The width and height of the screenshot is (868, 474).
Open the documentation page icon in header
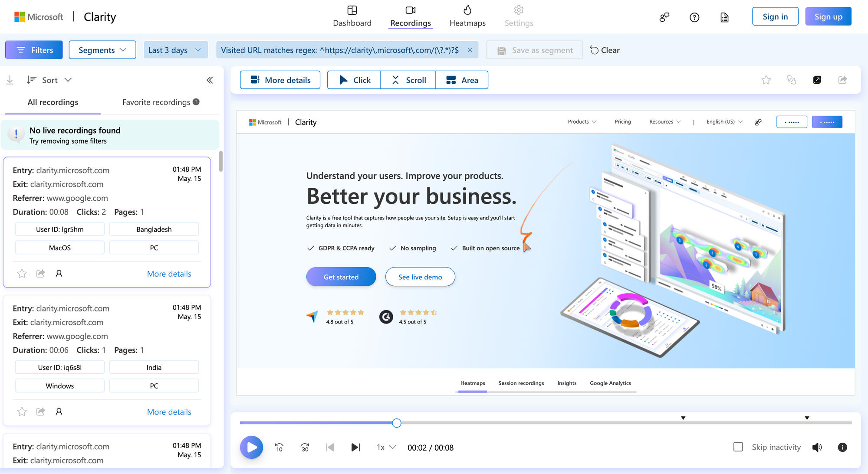724,17
